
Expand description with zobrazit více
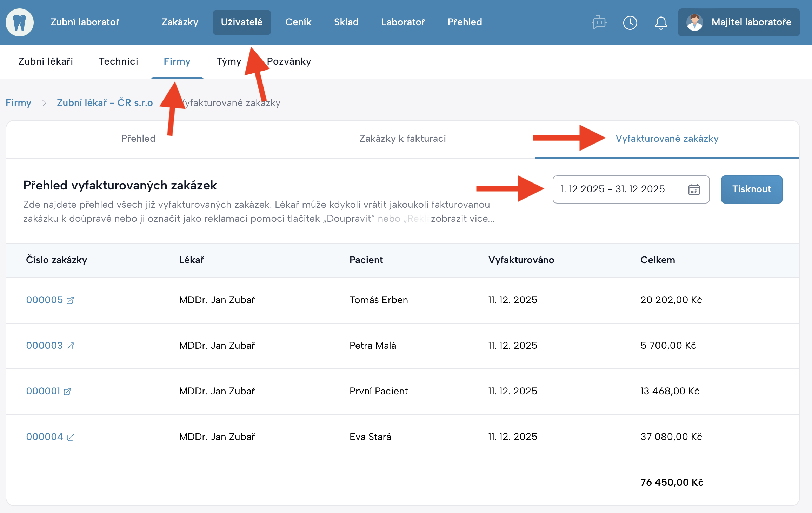point(462,219)
